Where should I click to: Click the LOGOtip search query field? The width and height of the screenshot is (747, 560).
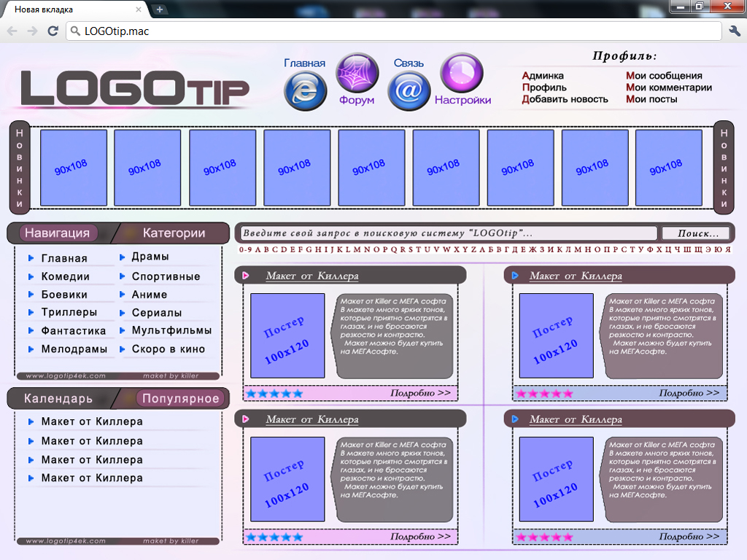click(x=449, y=233)
